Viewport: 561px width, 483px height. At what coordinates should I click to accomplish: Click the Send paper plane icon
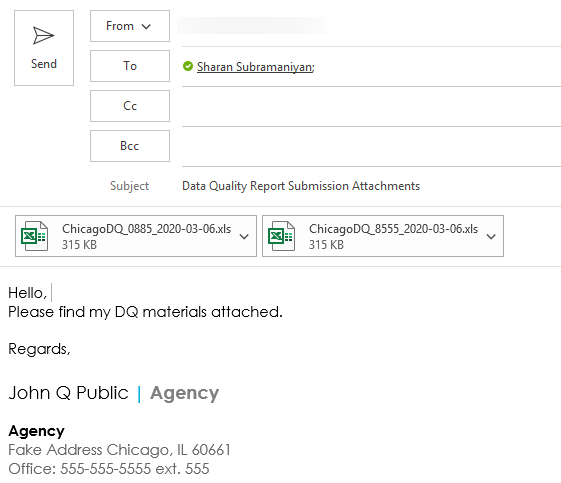point(44,35)
